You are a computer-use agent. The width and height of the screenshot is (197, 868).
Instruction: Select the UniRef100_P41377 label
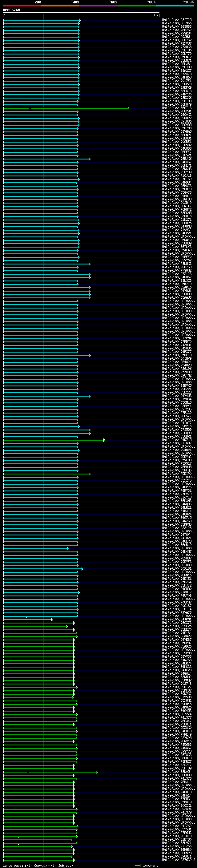click(x=177, y=718)
